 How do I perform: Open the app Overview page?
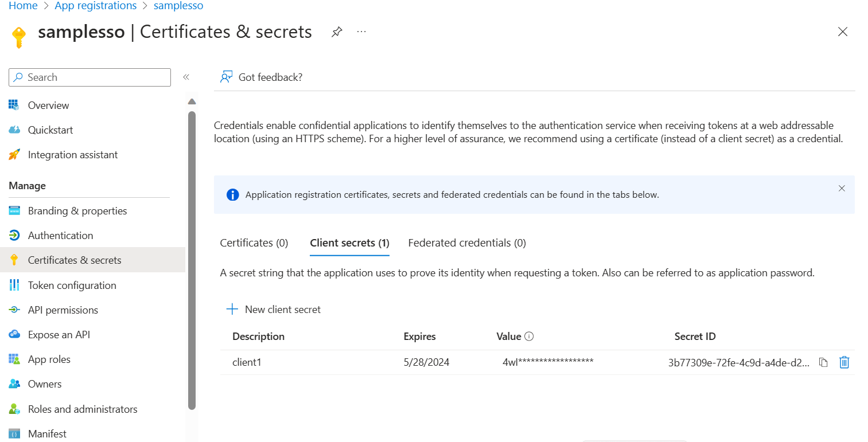tap(48, 105)
